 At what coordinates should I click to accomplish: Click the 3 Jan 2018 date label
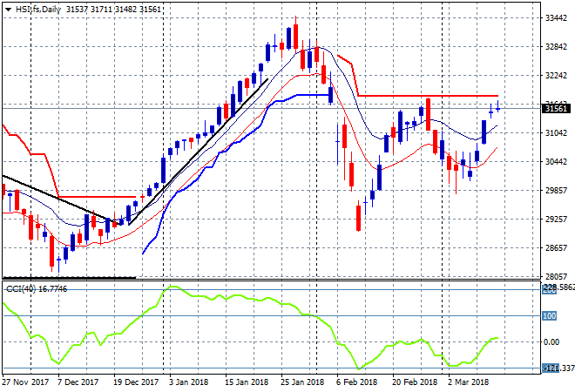pos(188,382)
